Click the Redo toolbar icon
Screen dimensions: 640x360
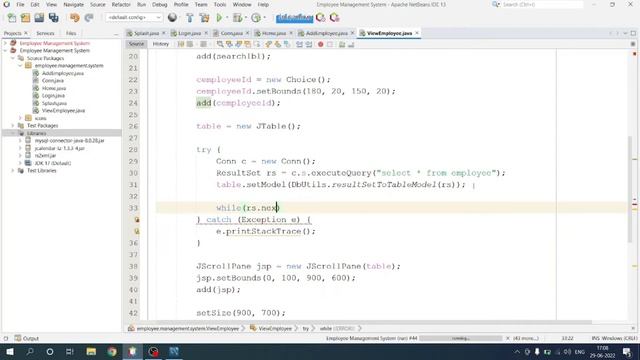(89, 18)
